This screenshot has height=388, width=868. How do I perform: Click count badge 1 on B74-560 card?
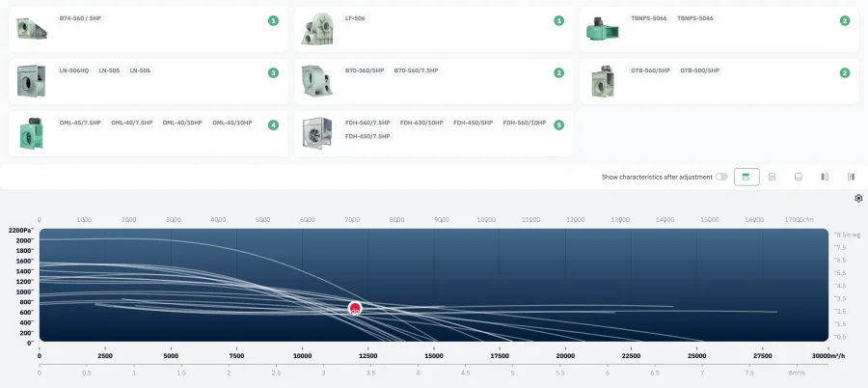pos(273,20)
